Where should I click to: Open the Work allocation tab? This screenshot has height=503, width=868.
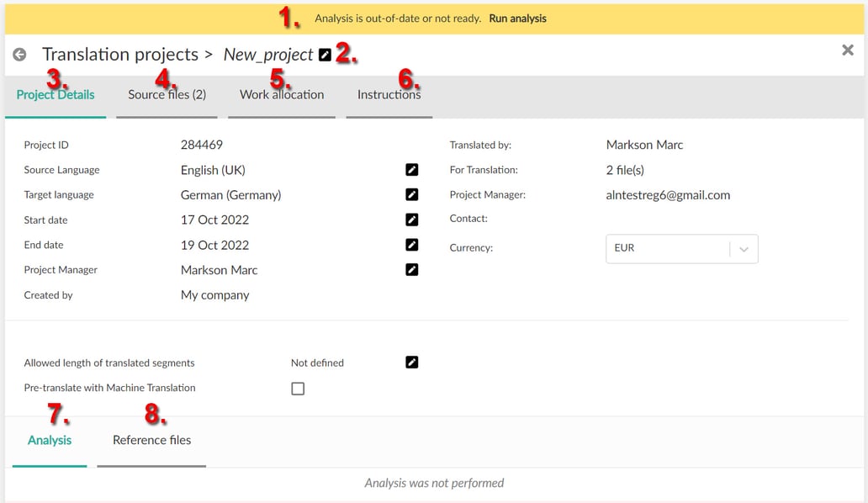point(282,94)
